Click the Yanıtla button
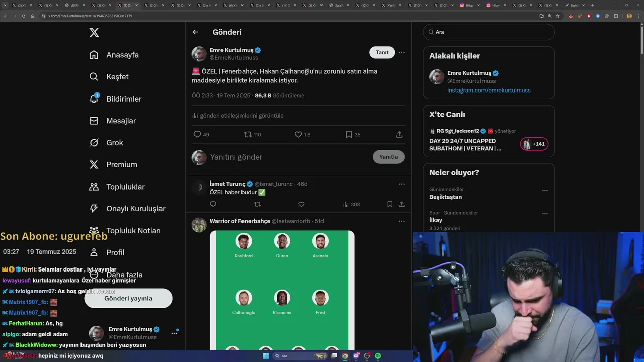This screenshot has width=644, height=362. click(388, 157)
